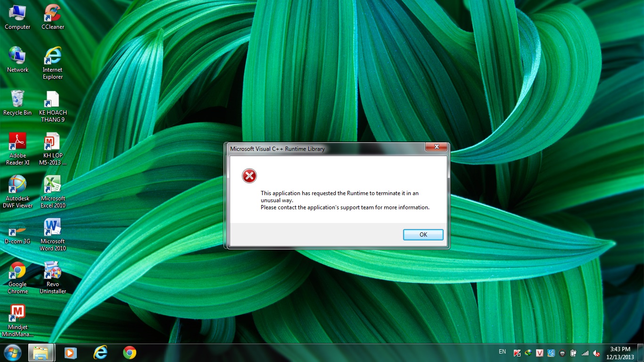Select the Adobe Reader XI shortcut
644x362 pixels.
pos(17,149)
